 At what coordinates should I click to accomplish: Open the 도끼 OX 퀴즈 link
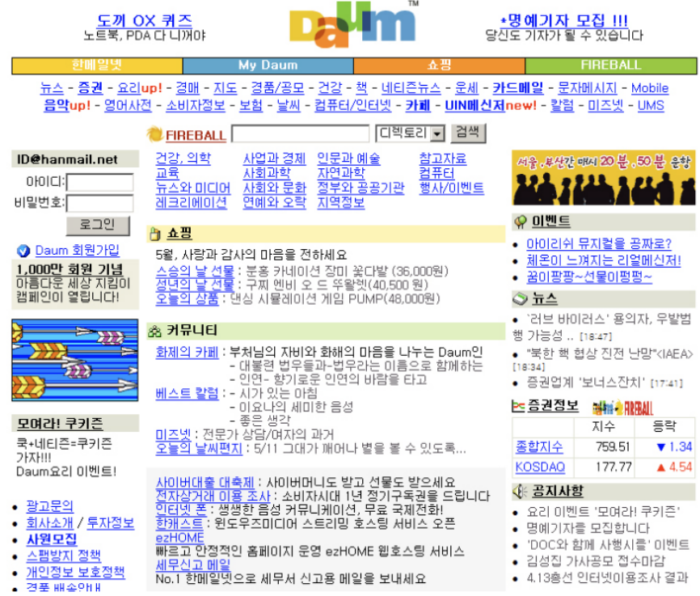click(x=145, y=20)
